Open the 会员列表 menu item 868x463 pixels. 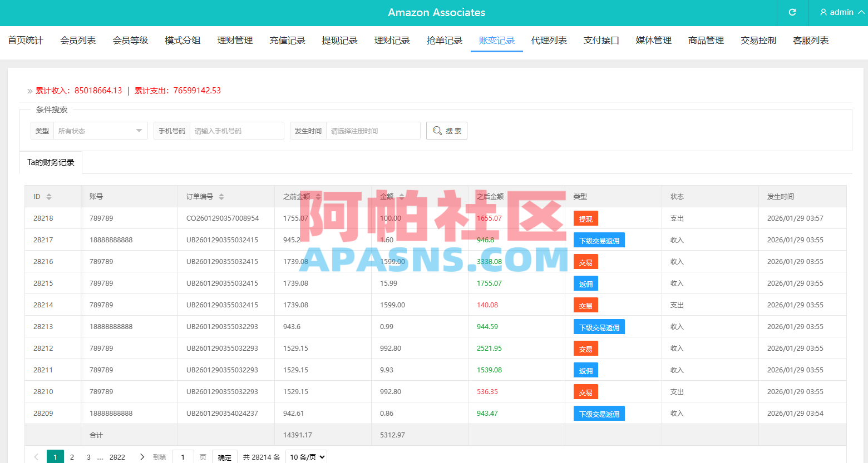tap(78, 41)
